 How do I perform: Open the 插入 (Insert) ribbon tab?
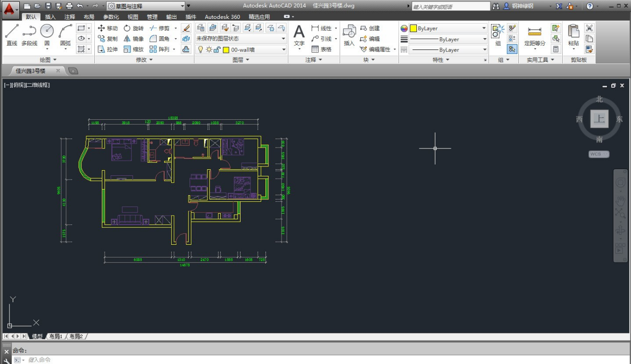50,17
